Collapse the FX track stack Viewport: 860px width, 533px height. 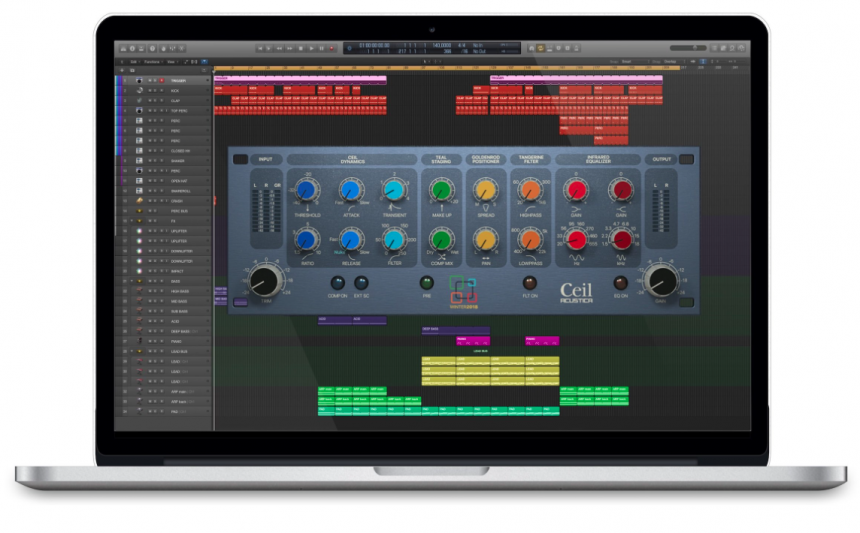pyautogui.click(x=132, y=221)
